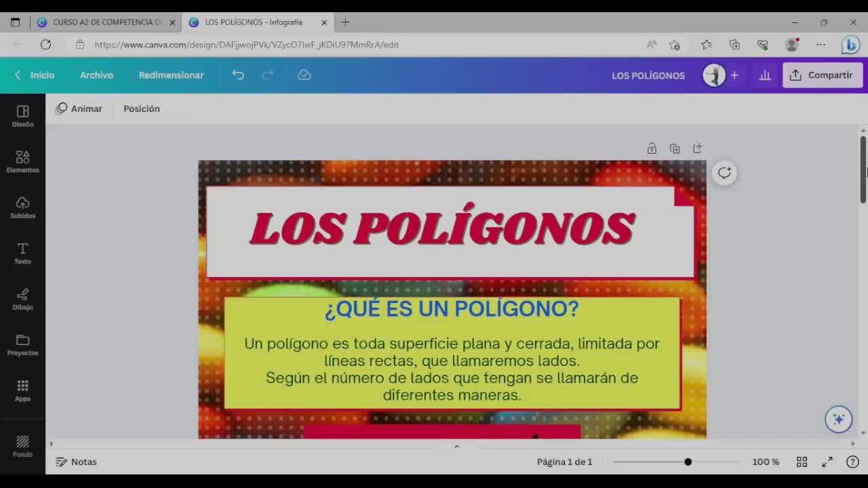Expand the page thumbnails drawer chevron
This screenshot has height=488, width=868.
[x=456, y=446]
